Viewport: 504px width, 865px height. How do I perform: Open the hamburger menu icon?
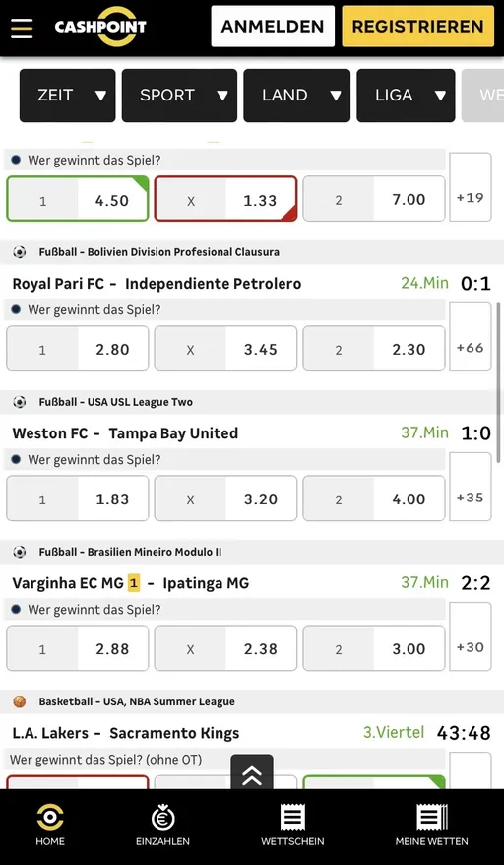click(22, 28)
